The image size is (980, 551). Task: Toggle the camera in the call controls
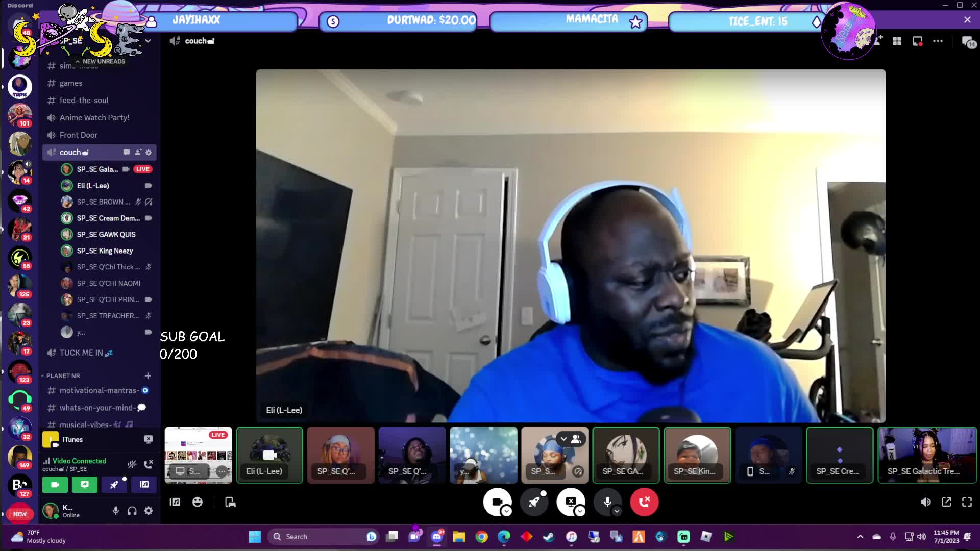pyautogui.click(x=497, y=502)
